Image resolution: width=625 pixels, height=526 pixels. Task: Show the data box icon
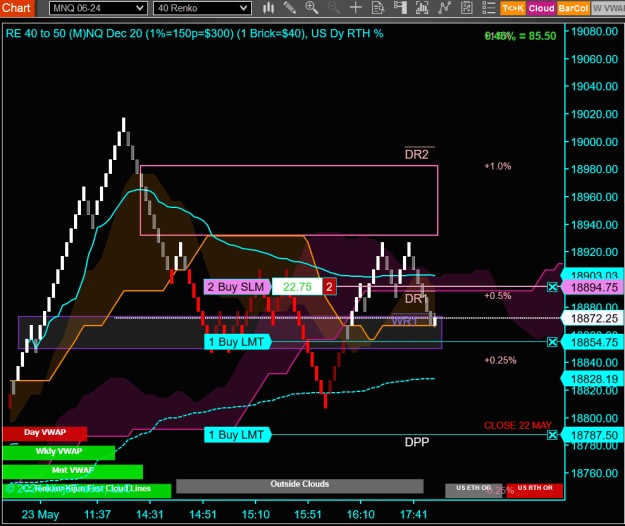(x=378, y=8)
